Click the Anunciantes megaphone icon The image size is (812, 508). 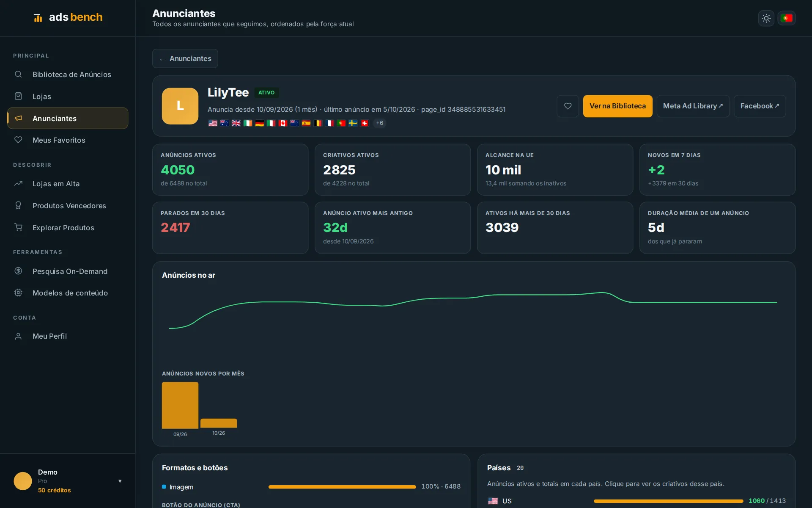click(18, 118)
